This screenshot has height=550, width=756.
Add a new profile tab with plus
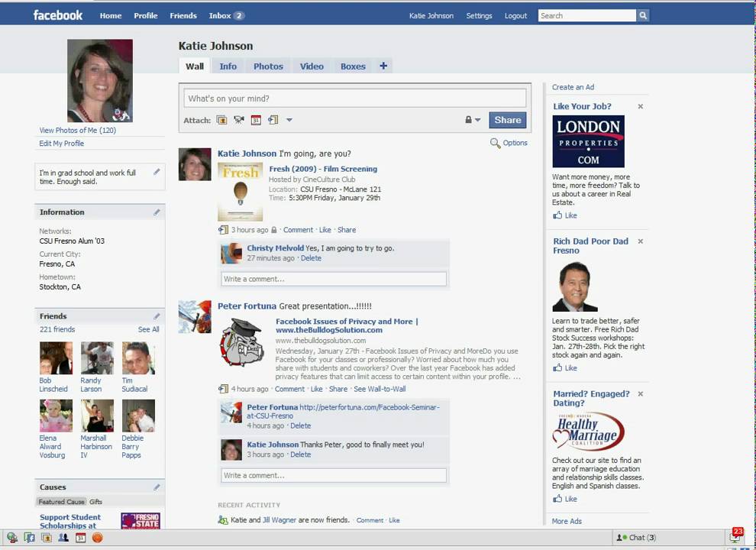pos(383,66)
